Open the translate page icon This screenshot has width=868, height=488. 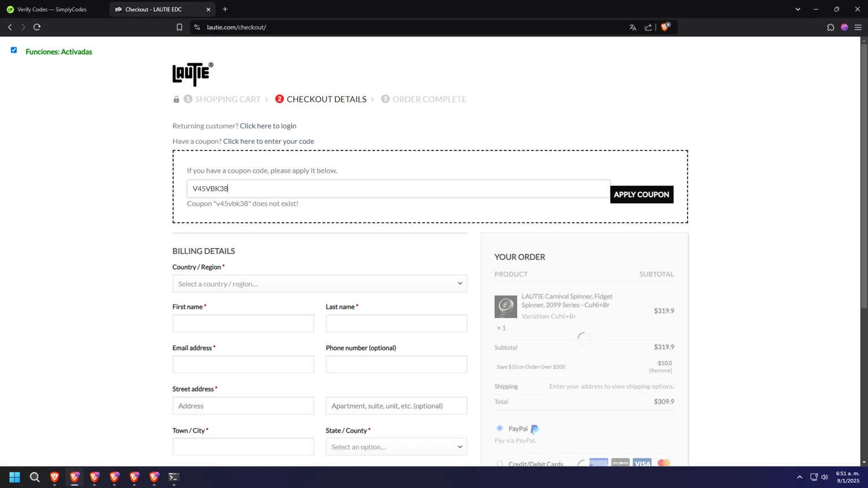(x=632, y=27)
